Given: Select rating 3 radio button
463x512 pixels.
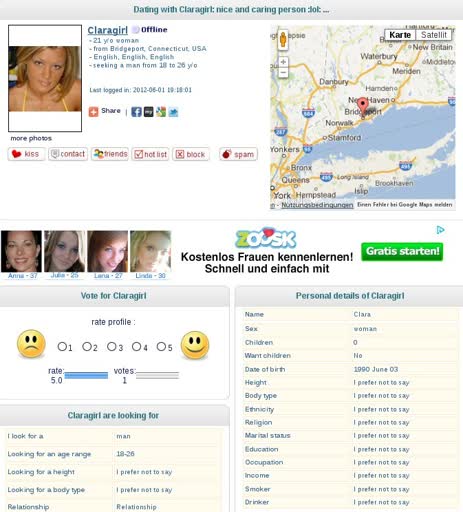Looking at the screenshot, I should point(111,347).
